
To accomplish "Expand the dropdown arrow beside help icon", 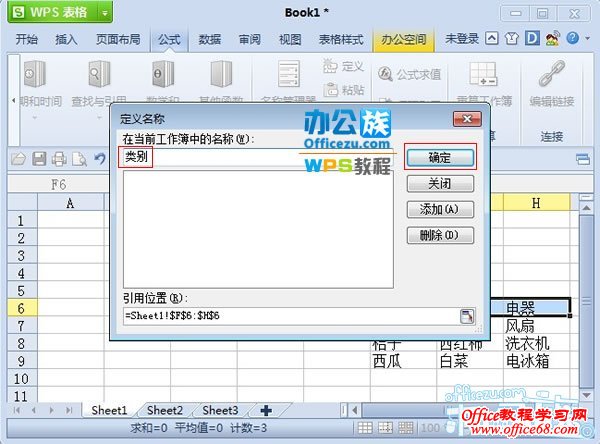I will pyautogui.click(x=588, y=39).
